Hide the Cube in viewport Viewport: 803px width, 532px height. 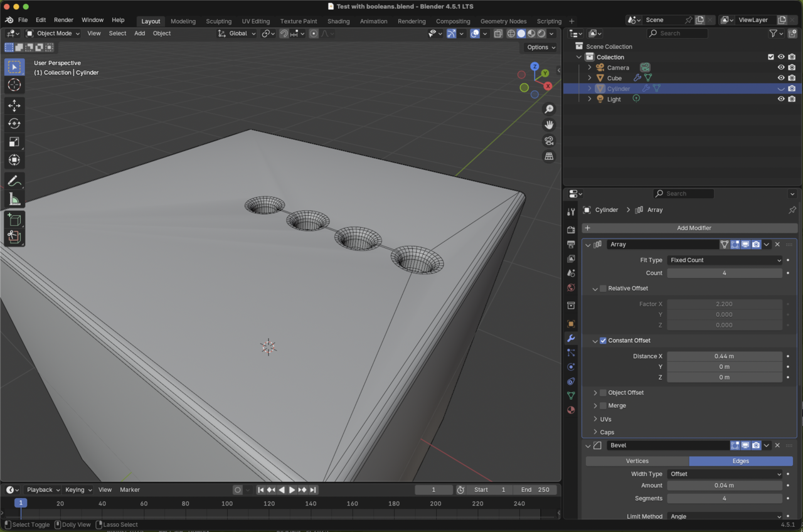point(781,78)
